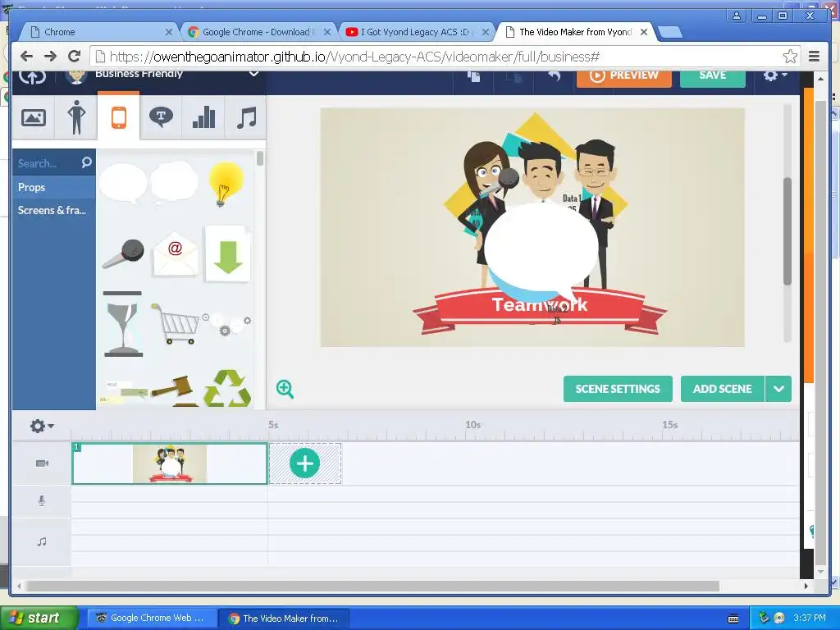Select the Teamwork ribbon banner on stage
Viewport: 840px width, 630px height.
tap(540, 309)
